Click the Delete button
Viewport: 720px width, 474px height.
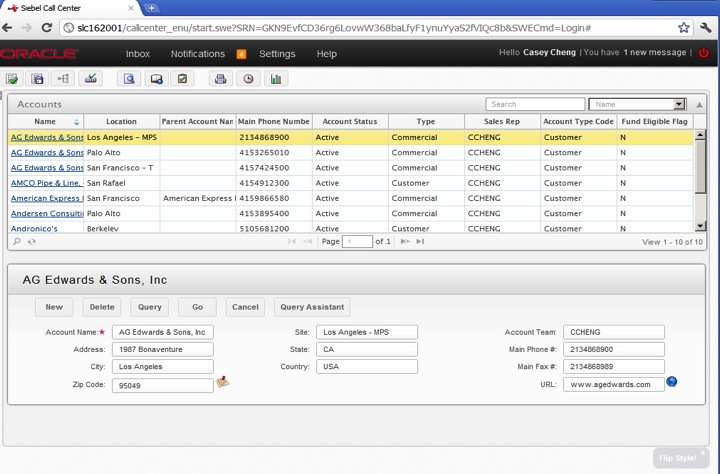pos(102,307)
